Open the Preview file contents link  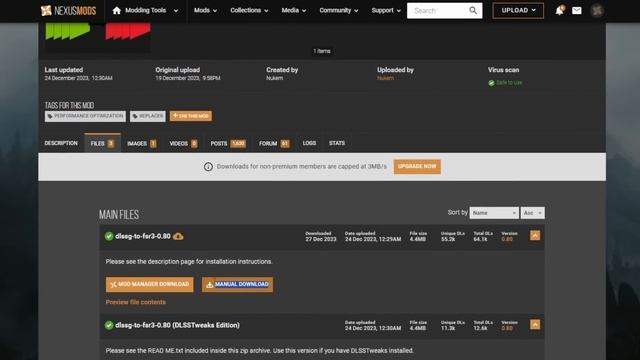(x=136, y=302)
